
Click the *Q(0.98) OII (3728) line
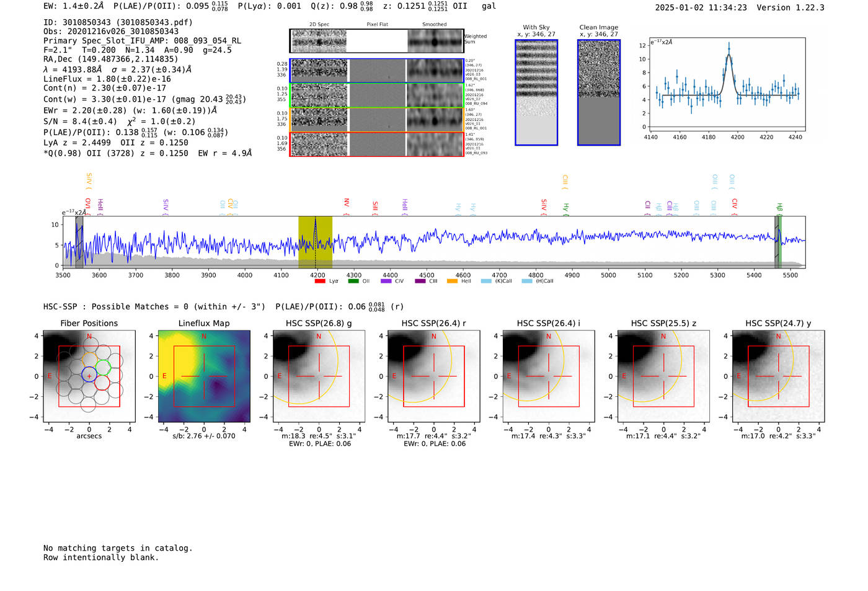click(148, 153)
